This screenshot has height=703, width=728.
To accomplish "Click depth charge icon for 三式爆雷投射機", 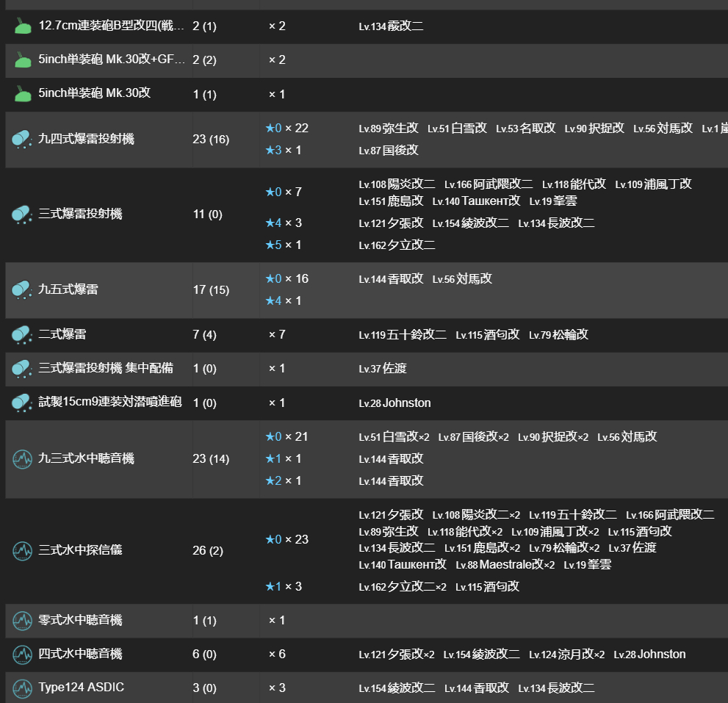I will pyautogui.click(x=22, y=214).
